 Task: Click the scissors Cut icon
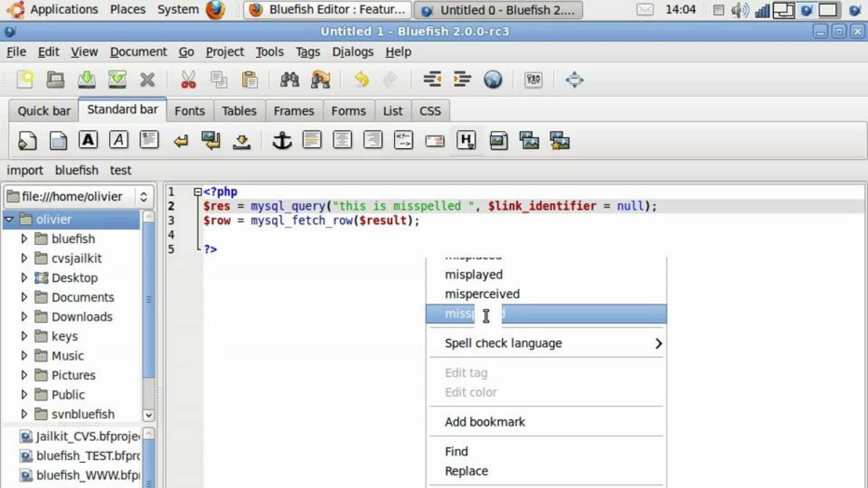tap(188, 80)
